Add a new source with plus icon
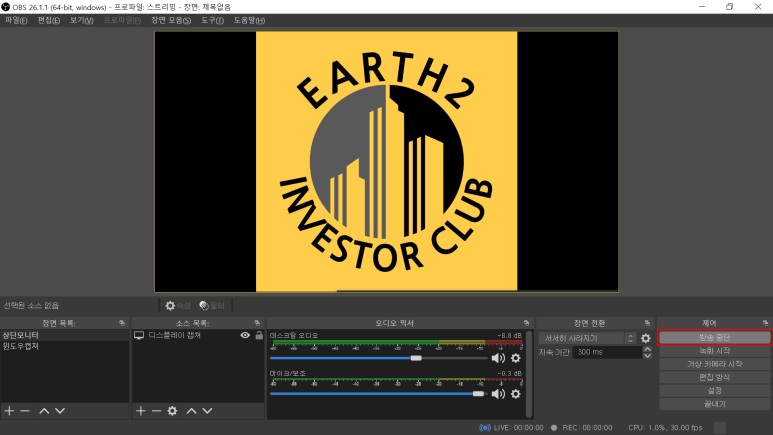The image size is (773, 435). click(x=141, y=410)
